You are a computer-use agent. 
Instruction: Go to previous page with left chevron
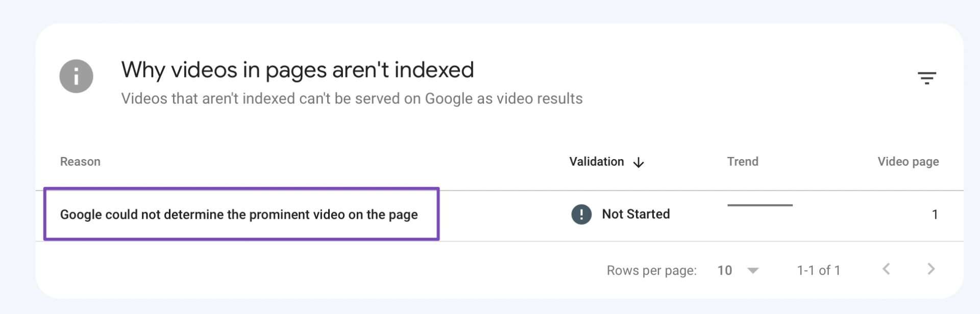tap(886, 269)
